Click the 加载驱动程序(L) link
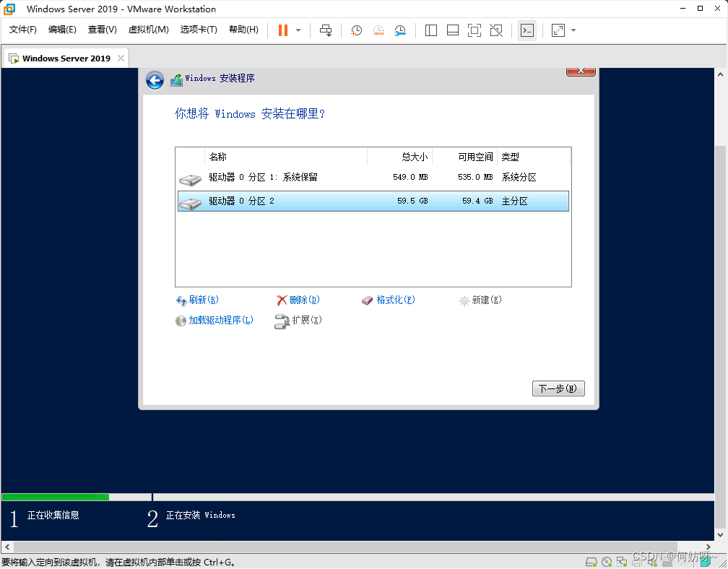Image resolution: width=728 pixels, height=569 pixels. [x=221, y=320]
